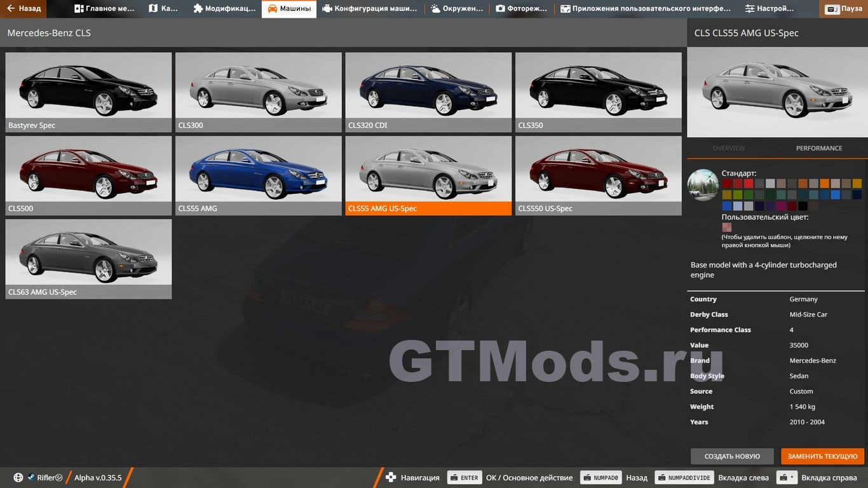The height and width of the screenshot is (488, 868).
Task: Select the Машины tab
Action: 289,9
